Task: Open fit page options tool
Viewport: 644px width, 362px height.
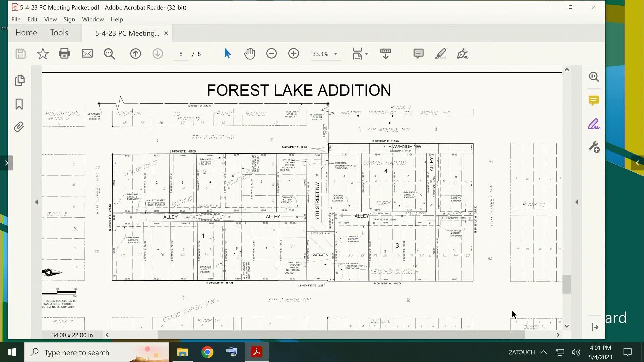Action: 357,54
